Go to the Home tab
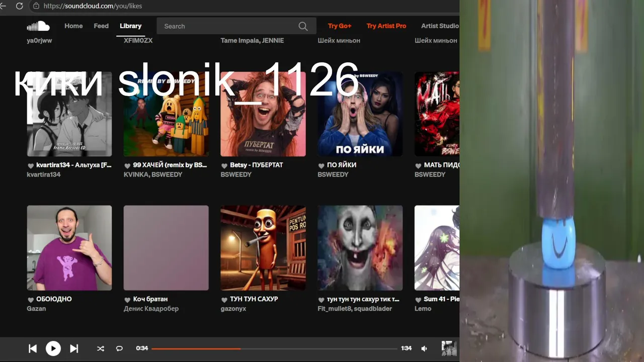Image resolution: width=644 pixels, height=362 pixels. [x=73, y=26]
